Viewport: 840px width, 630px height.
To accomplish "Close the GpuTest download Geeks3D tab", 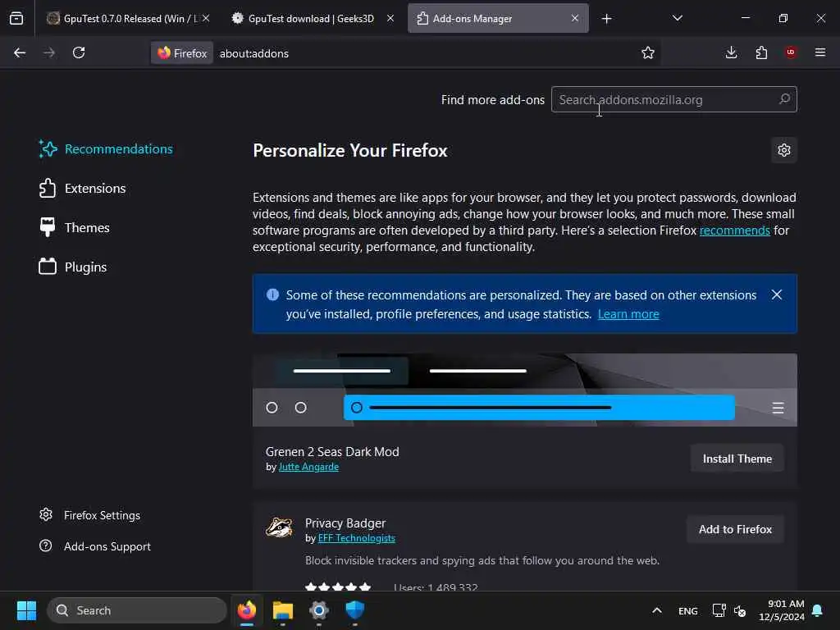I will click(390, 18).
